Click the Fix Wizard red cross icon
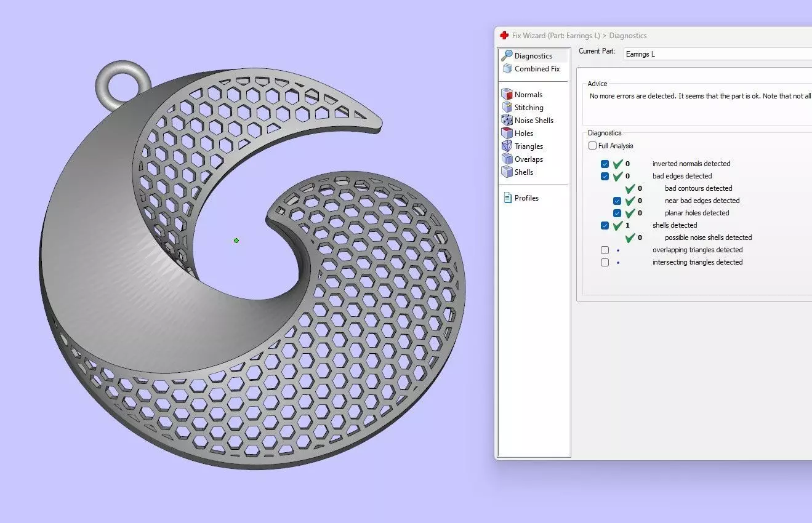The height and width of the screenshot is (523, 812). 504,36
